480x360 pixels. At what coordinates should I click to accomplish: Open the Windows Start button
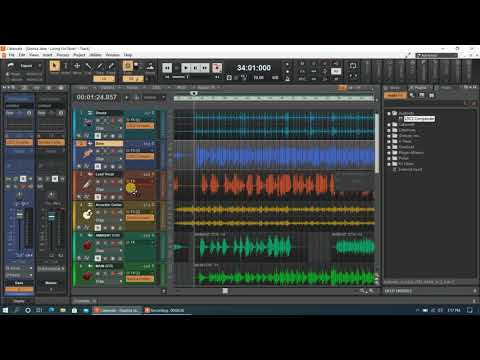(x=5, y=310)
